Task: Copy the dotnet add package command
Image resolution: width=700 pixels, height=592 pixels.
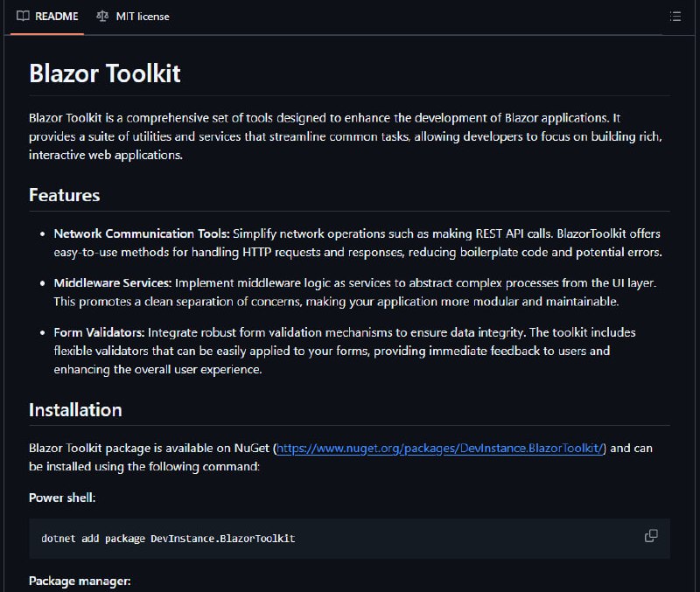Action: click(x=651, y=536)
